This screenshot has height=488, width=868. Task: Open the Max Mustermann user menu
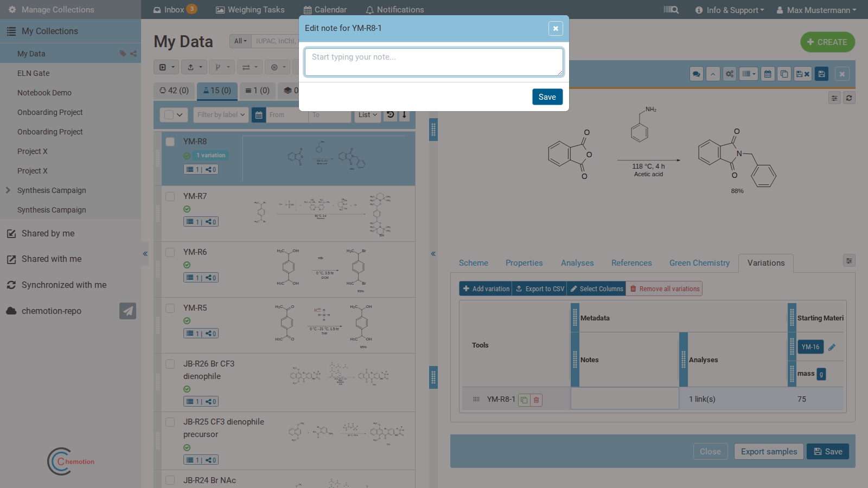pyautogui.click(x=816, y=10)
